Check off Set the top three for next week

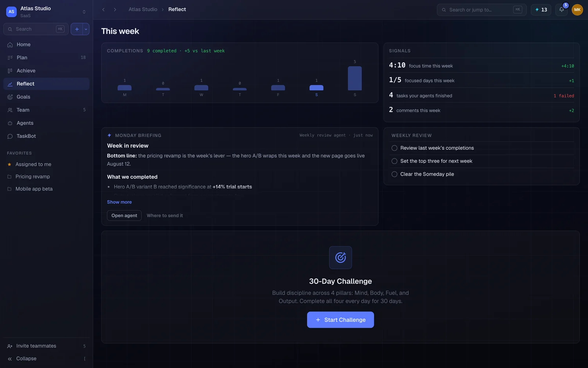pos(394,161)
